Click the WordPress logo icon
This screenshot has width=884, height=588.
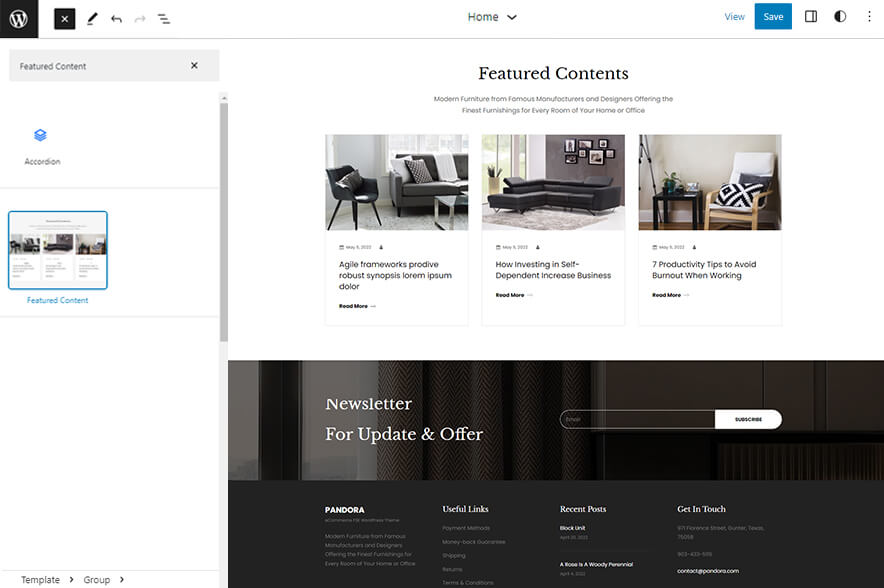coord(18,18)
